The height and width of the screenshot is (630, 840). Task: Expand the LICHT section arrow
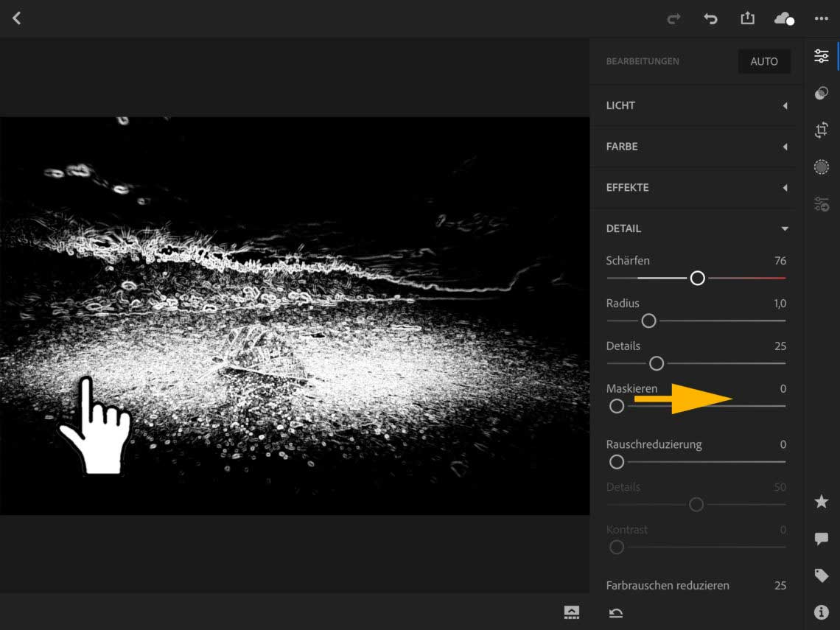coord(785,105)
